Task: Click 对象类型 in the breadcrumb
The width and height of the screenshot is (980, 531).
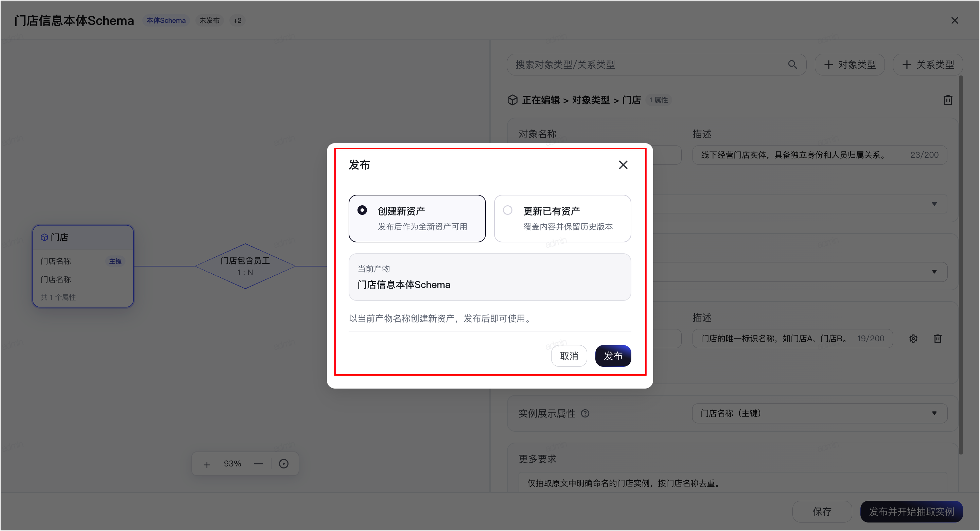Action: [x=591, y=100]
